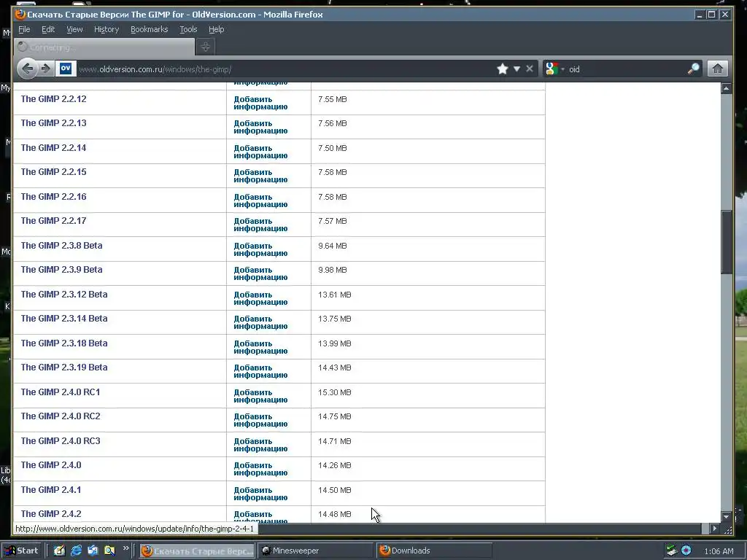747x560 pixels.
Task: Bookmark this page with the star icon
Action: coord(502,69)
